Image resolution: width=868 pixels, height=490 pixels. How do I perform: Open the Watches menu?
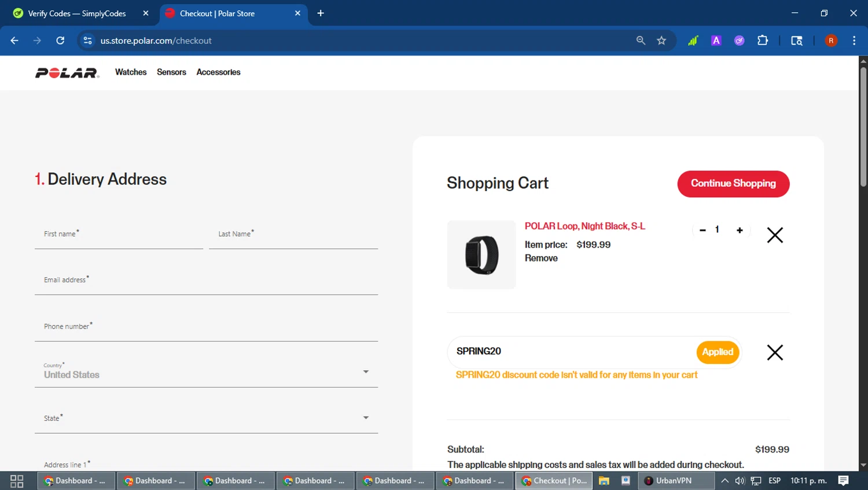131,72
